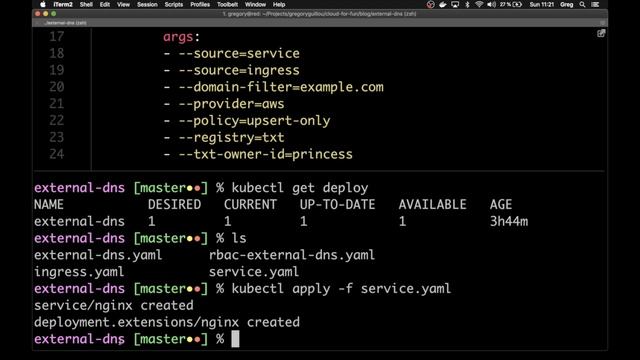Click the battery 27% indicator
640x360 pixels.
tap(511, 4)
